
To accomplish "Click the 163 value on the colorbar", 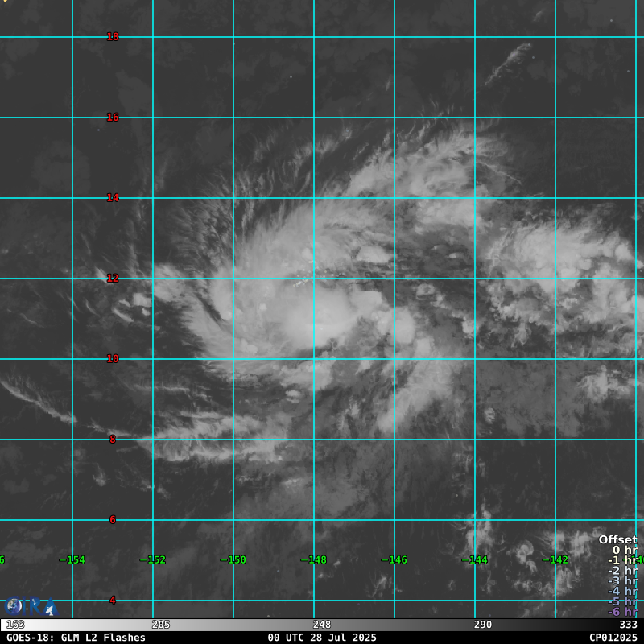I will pyautogui.click(x=15, y=625).
